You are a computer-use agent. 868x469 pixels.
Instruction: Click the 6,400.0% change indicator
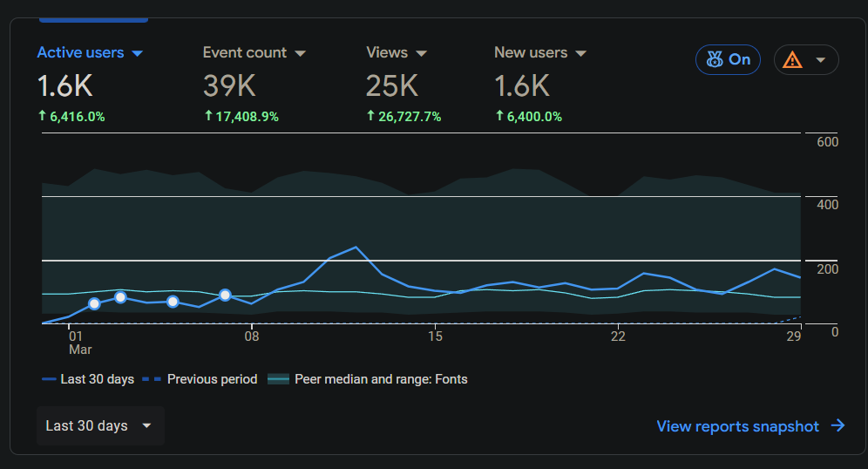click(529, 116)
